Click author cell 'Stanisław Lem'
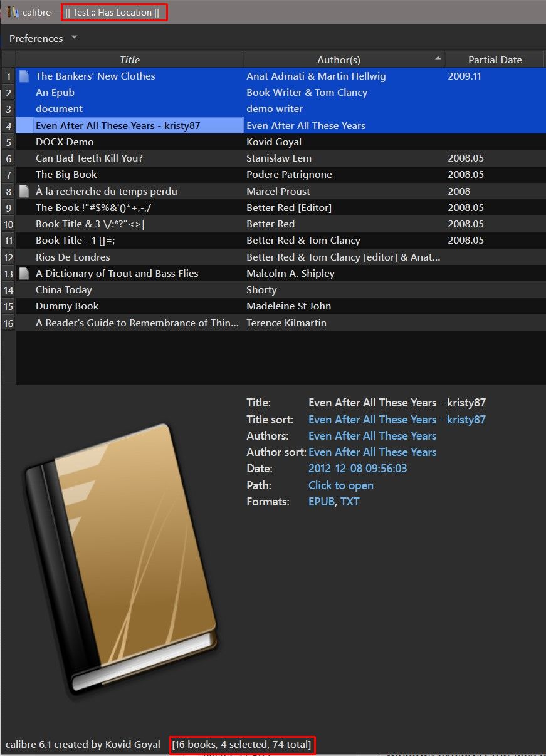This screenshot has width=546, height=756. (279, 158)
